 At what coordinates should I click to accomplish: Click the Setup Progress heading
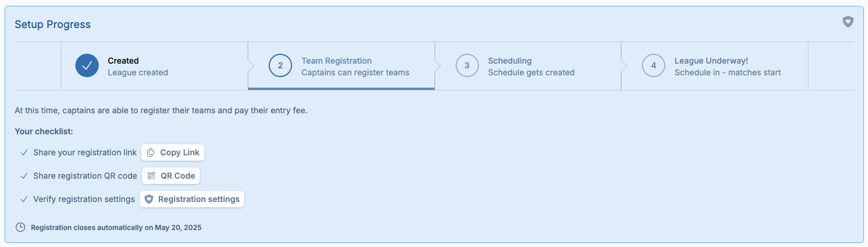(x=53, y=25)
